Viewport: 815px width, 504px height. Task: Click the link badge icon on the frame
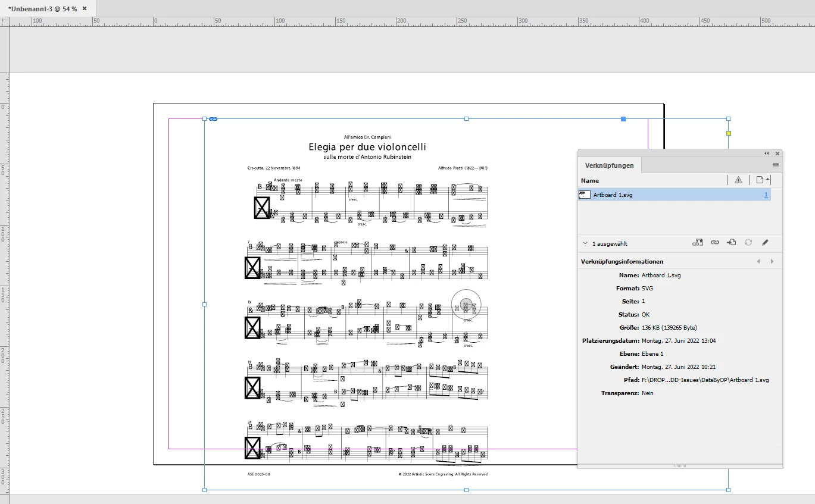[x=213, y=119]
